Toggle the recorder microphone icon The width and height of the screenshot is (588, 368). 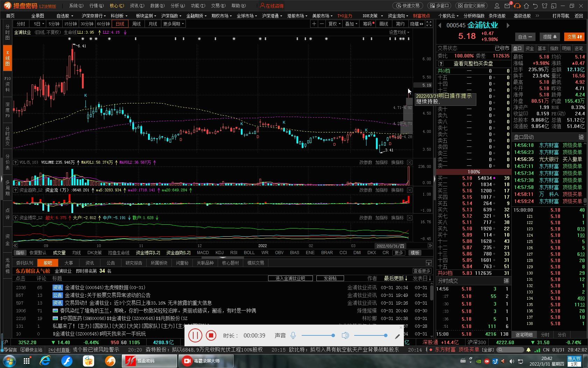(x=293, y=335)
